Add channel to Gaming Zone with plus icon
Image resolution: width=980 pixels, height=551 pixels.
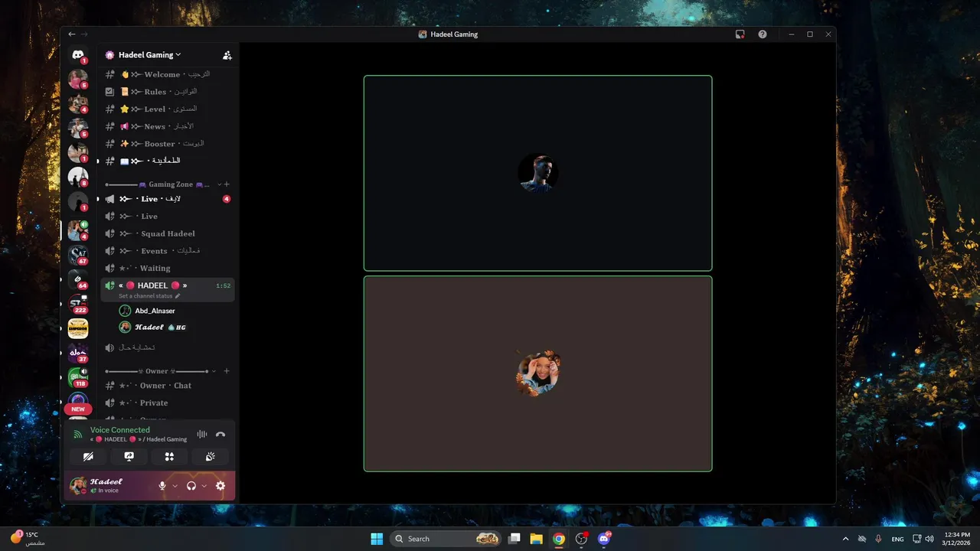227,184
